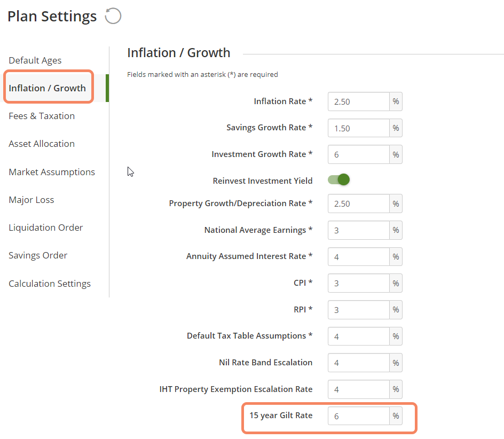The height and width of the screenshot is (439, 504).
Task: Open Savings Order settings
Action: pos(38,255)
